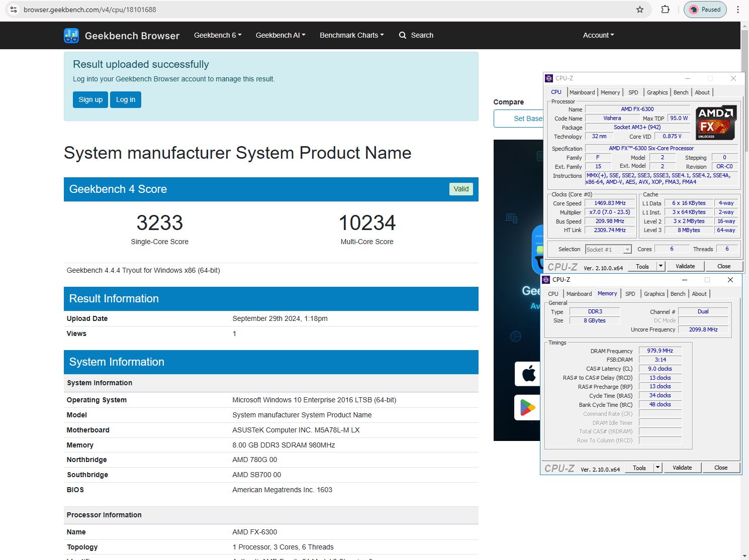
Task: Click the CAS# Latency value 9.0 clocks
Action: 660,369
